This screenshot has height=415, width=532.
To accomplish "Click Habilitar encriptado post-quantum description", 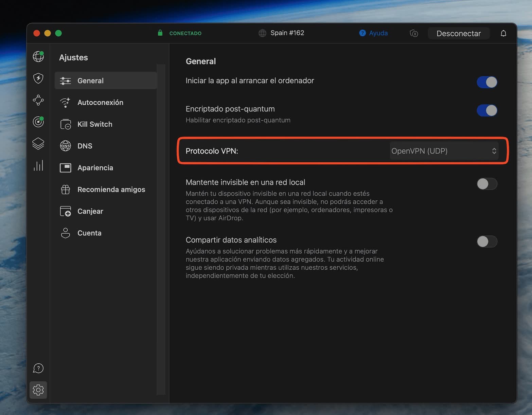I will 238,120.
